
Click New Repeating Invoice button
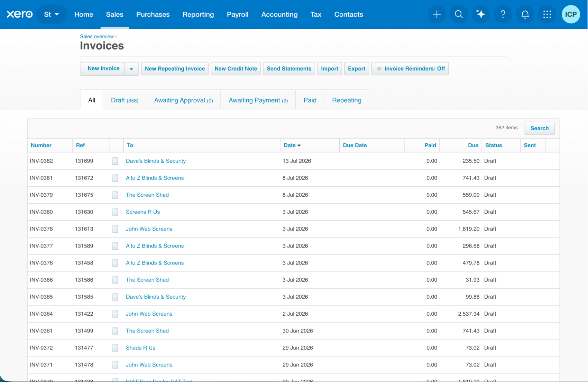(x=175, y=68)
